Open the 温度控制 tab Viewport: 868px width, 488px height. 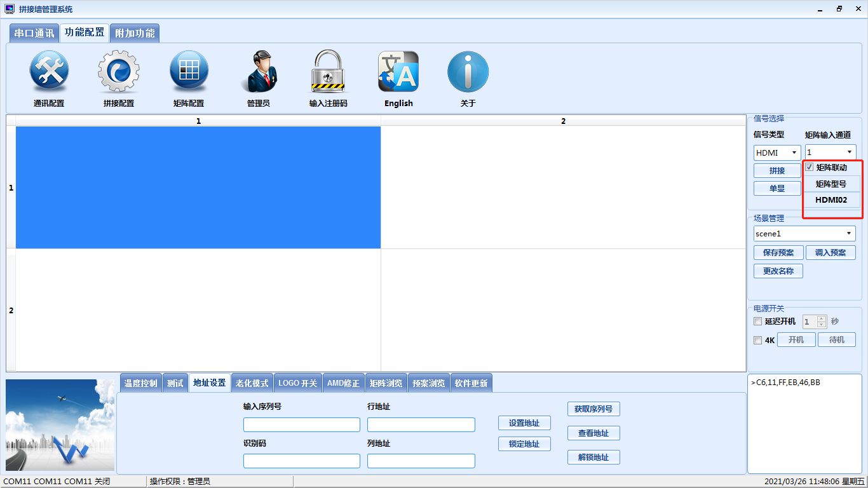(x=140, y=383)
